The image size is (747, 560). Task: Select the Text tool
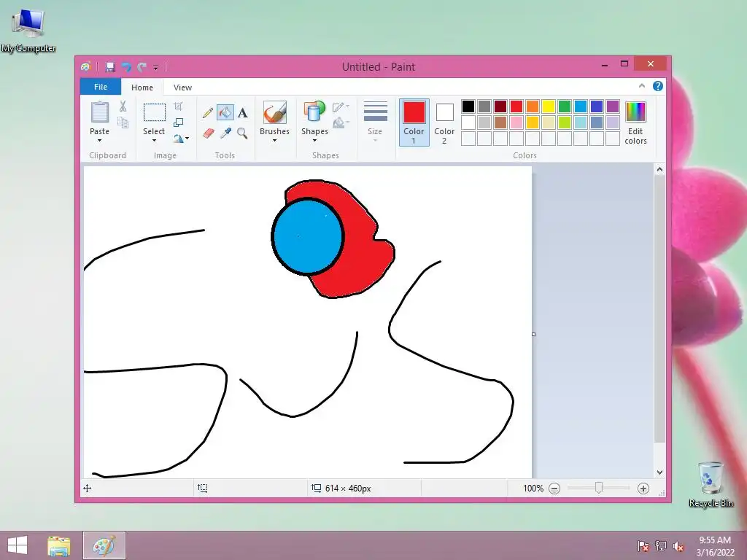(x=242, y=113)
